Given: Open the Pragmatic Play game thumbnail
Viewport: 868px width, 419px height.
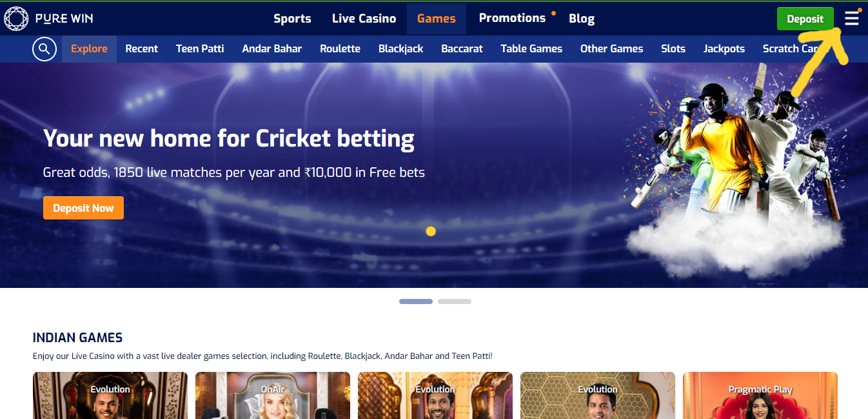Looking at the screenshot, I should 760,395.
